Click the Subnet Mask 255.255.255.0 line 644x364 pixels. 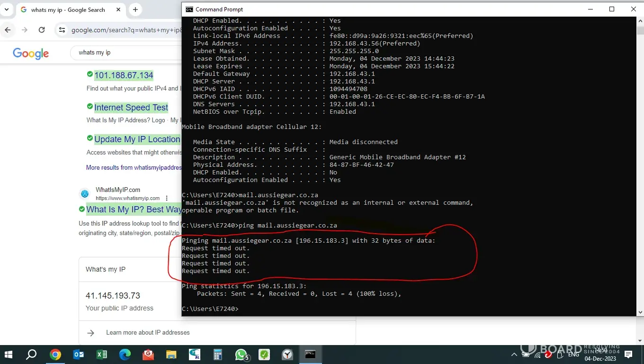(286, 51)
